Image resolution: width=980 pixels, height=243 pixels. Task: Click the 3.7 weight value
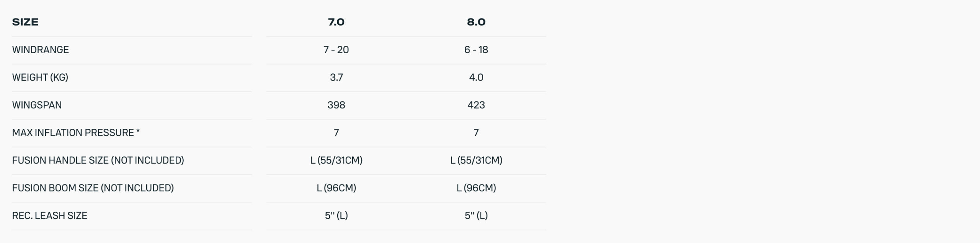point(336,78)
